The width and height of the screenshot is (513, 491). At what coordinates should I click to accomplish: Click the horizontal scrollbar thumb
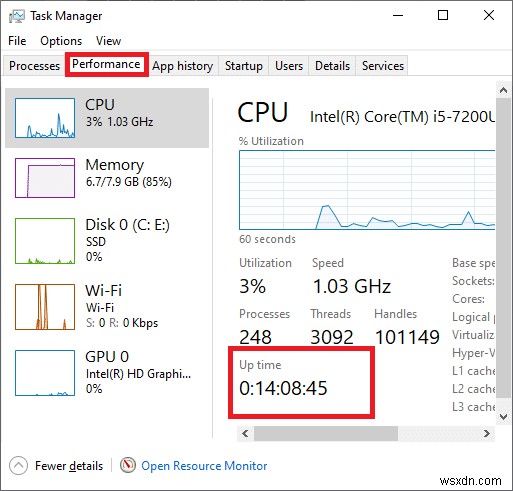[x=326, y=434]
